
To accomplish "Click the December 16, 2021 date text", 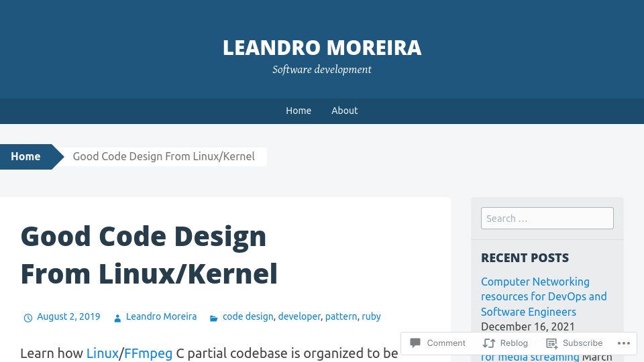I will (528, 326).
